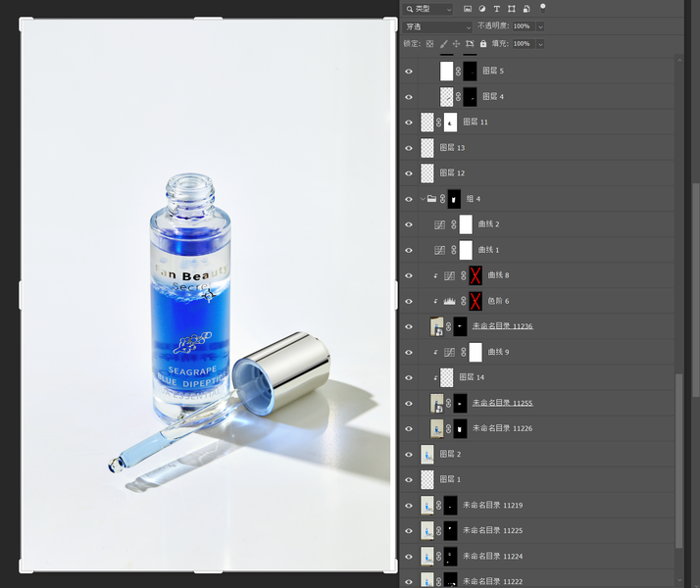Hide 图层 2 using its eye icon
The width and height of the screenshot is (700, 588).
409,454
